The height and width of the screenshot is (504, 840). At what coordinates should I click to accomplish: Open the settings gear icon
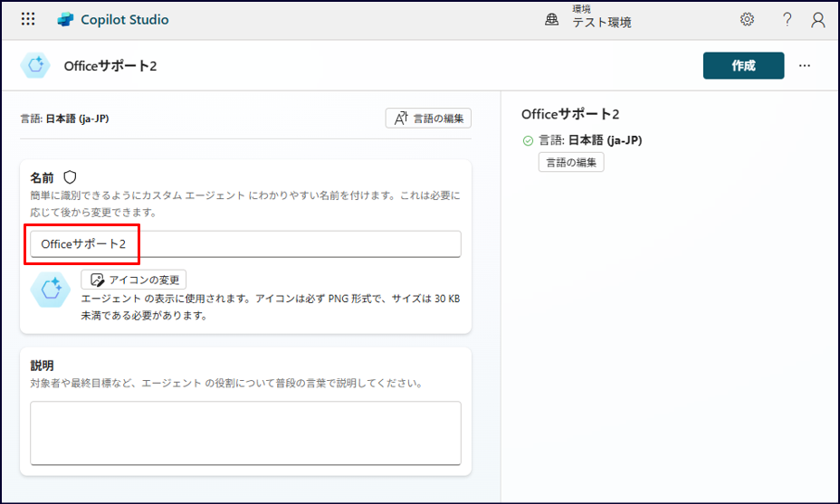point(747,20)
